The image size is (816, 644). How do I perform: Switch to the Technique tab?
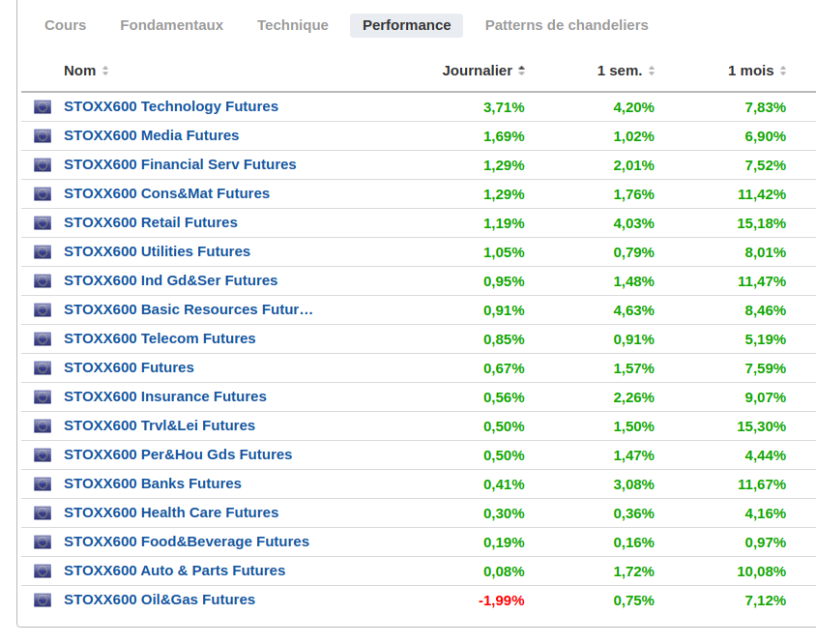tap(293, 25)
